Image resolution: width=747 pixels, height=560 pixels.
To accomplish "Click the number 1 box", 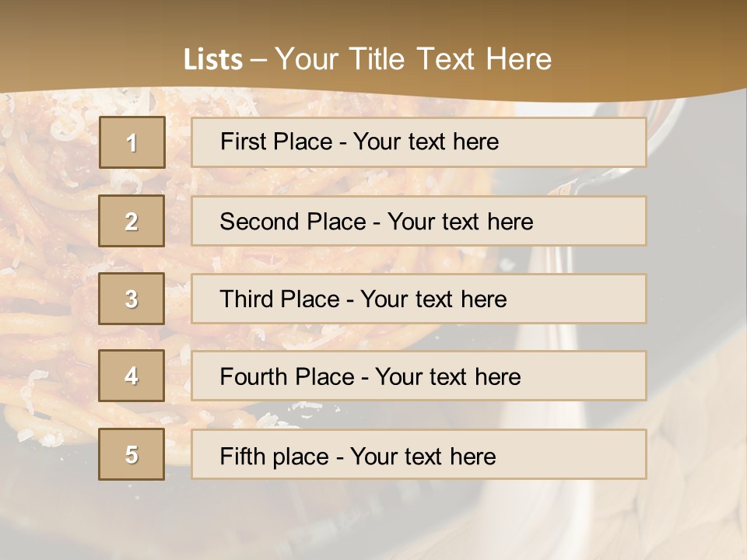I will 132,142.
